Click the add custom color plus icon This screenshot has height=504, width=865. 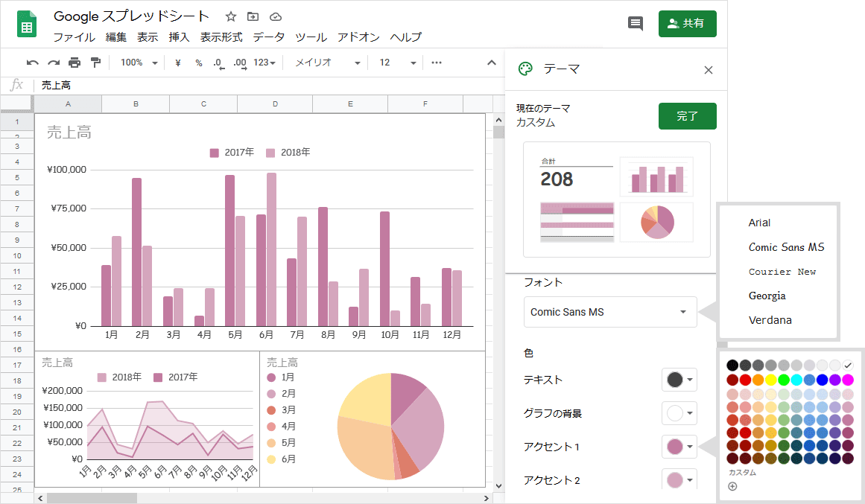pos(732,487)
